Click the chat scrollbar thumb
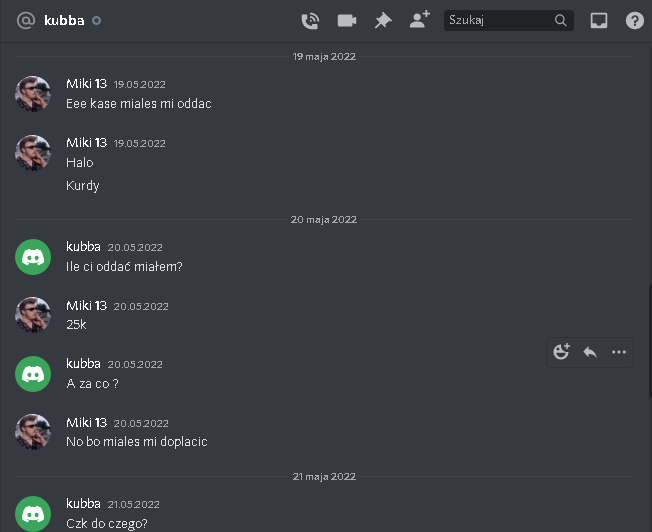 point(650,341)
